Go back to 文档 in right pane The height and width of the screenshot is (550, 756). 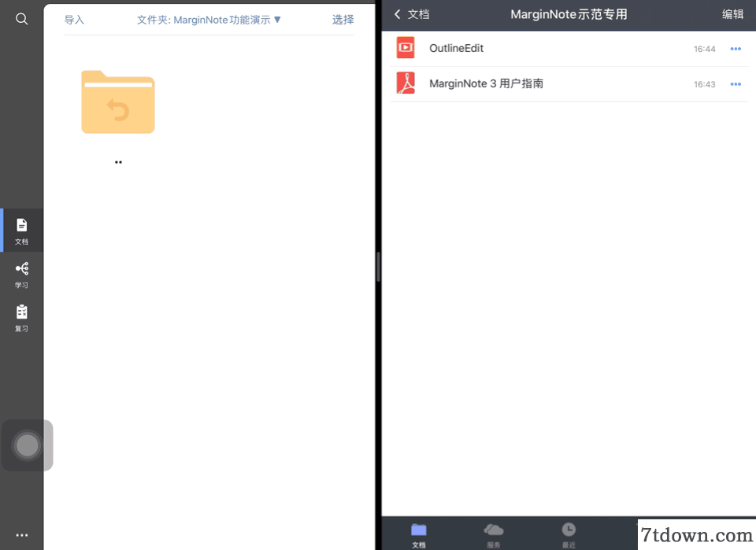[412, 14]
